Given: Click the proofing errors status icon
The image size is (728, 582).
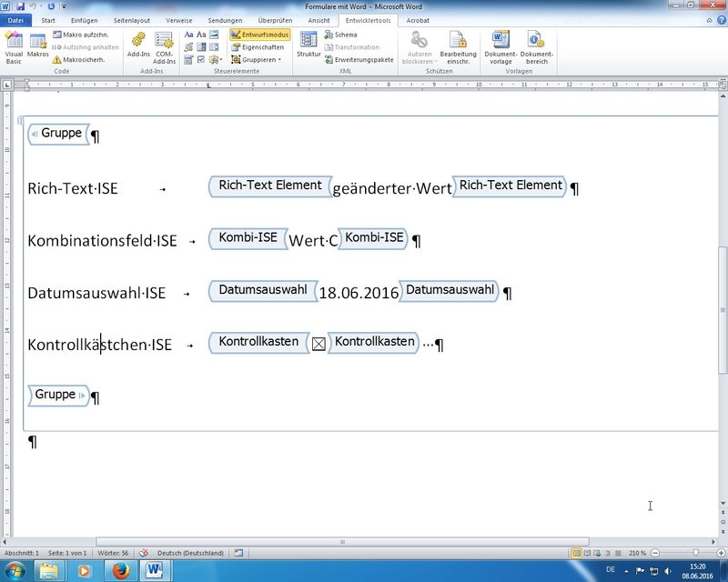Looking at the screenshot, I should point(144,553).
